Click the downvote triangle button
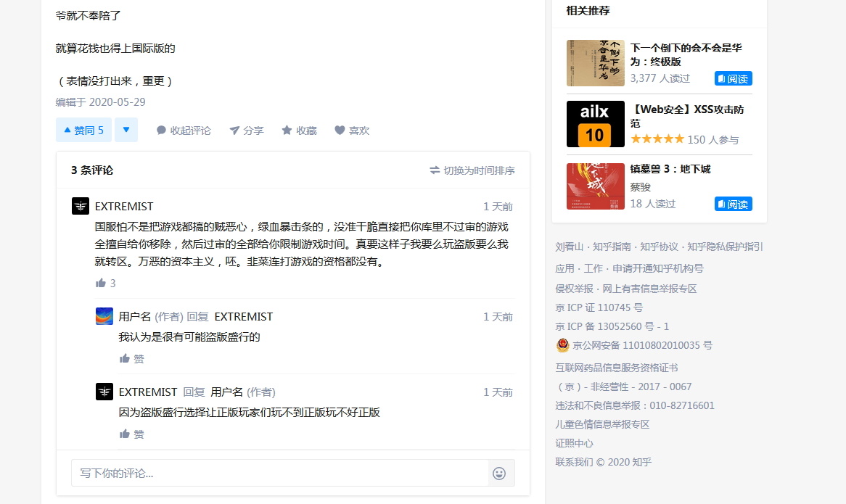Viewport: 846px width, 504px height. tap(126, 130)
